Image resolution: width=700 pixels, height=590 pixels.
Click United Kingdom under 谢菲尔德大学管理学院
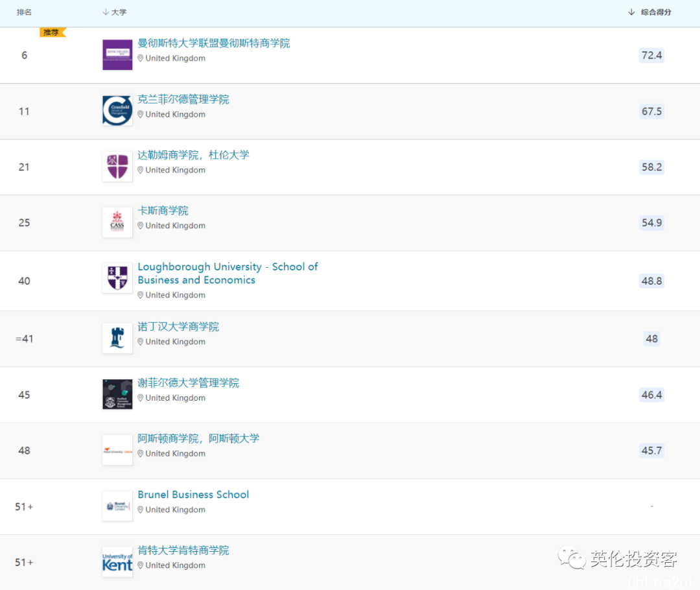176,398
